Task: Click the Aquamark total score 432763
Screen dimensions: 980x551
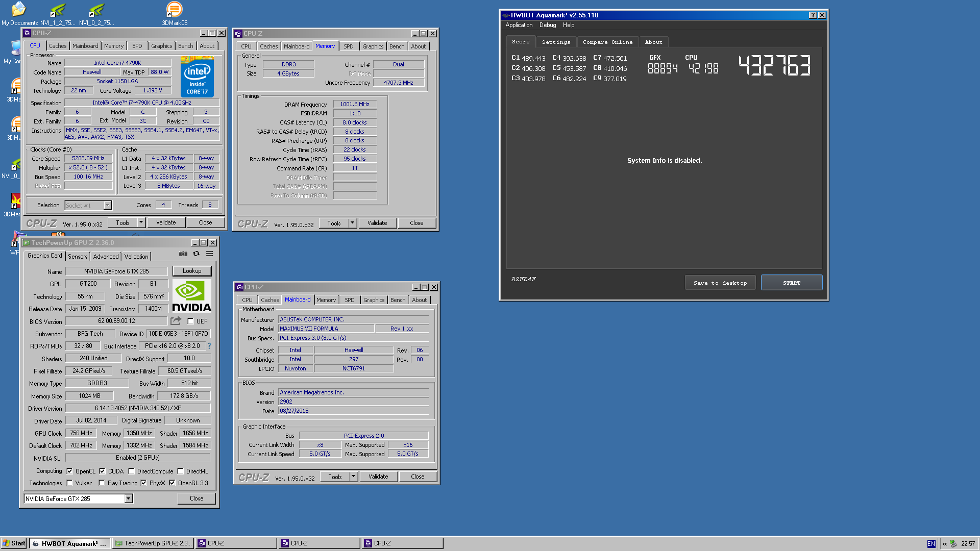Action: pos(774,65)
